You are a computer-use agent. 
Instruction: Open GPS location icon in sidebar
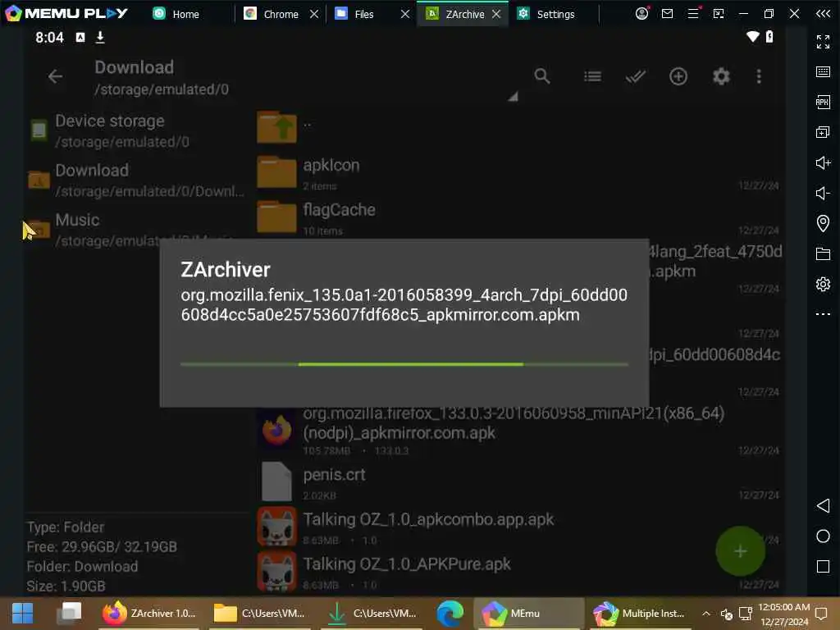(x=823, y=223)
